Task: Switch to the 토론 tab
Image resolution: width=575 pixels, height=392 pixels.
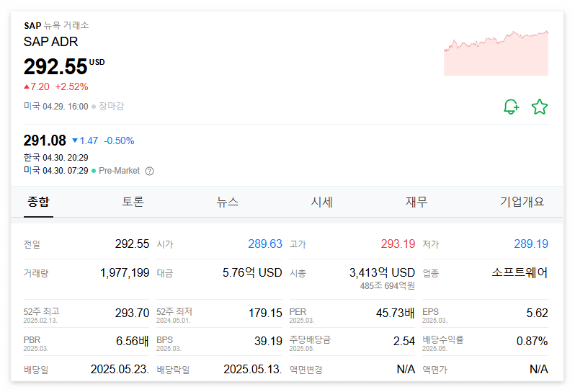Action: pyautogui.click(x=133, y=202)
